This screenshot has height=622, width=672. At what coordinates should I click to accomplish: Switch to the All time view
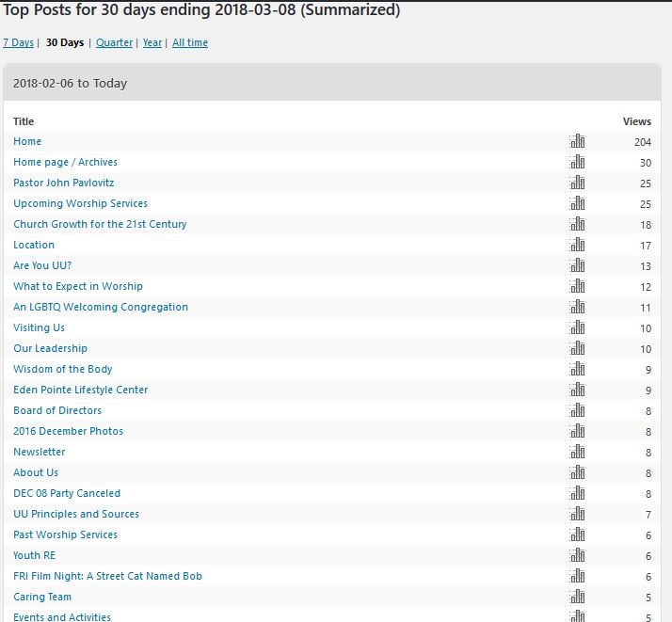pyautogui.click(x=190, y=42)
